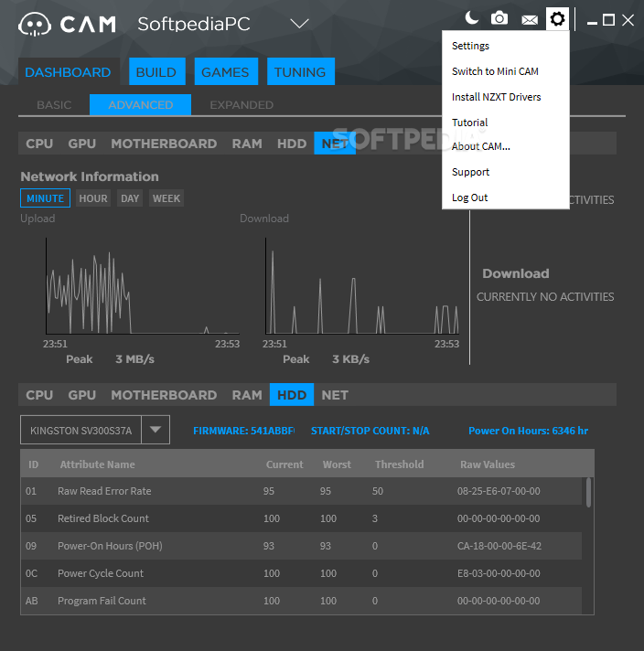Click the Retired Block Count row
This screenshot has height=651, width=644.
coord(301,518)
